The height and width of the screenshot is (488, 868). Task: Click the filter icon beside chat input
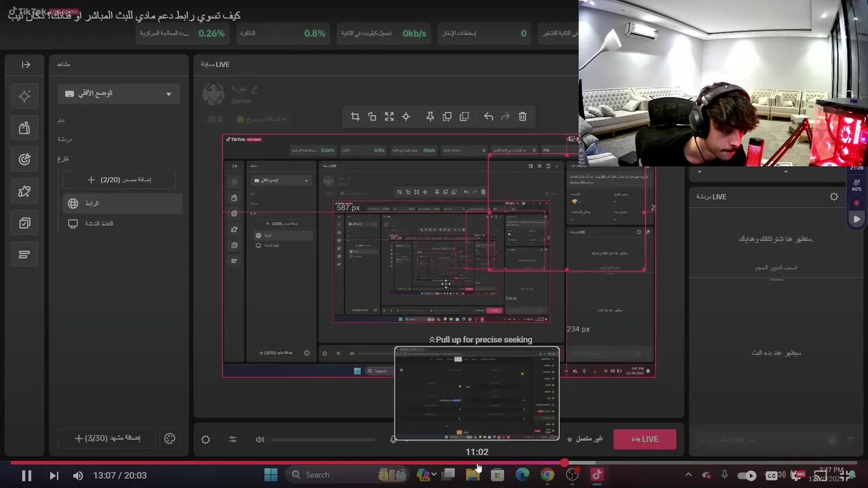851,440
